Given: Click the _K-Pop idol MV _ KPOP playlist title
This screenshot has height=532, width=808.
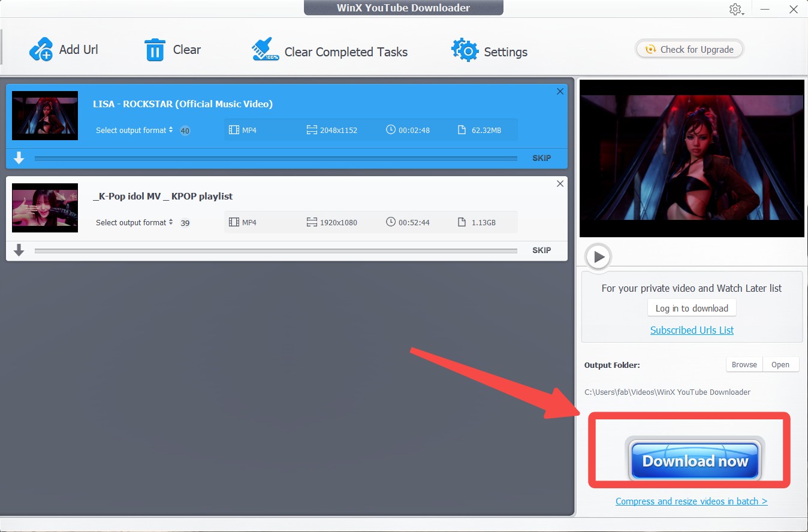Looking at the screenshot, I should 163,196.
